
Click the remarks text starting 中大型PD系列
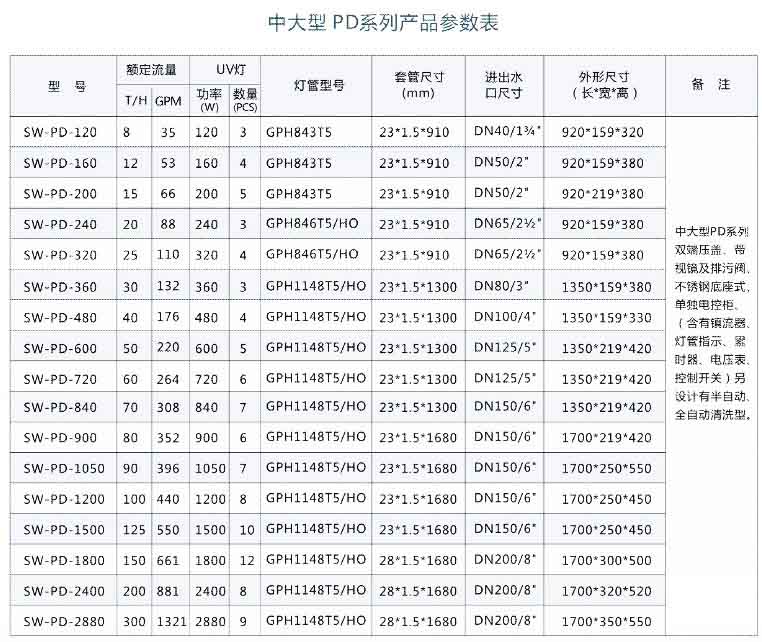point(711,322)
